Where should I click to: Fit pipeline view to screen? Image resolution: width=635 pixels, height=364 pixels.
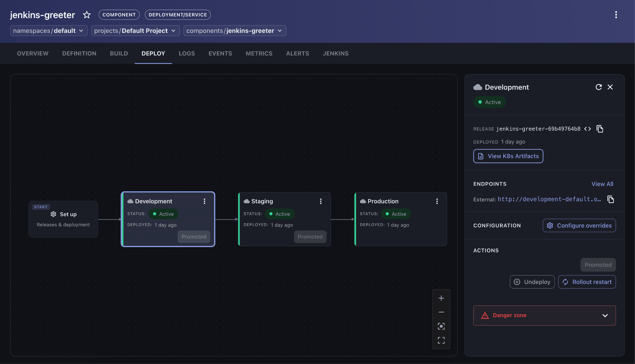pos(441,326)
